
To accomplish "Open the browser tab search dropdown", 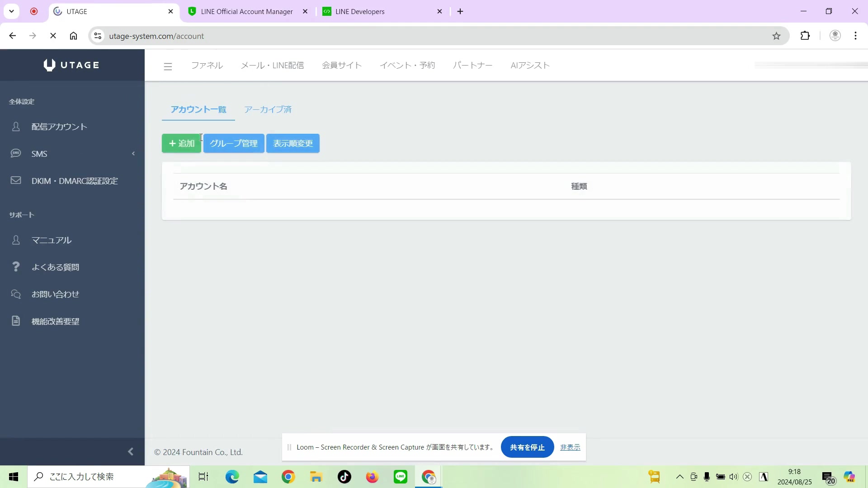I will click(x=12, y=11).
